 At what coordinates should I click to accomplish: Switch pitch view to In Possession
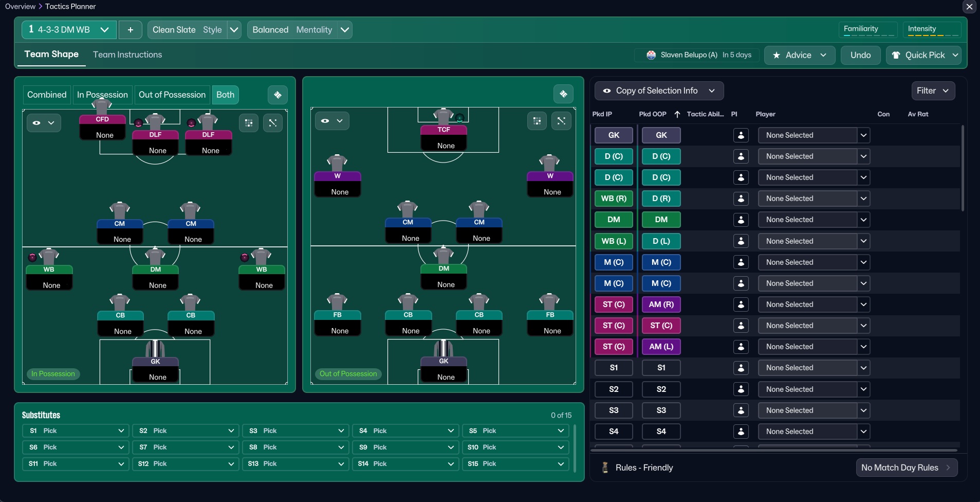coord(102,95)
